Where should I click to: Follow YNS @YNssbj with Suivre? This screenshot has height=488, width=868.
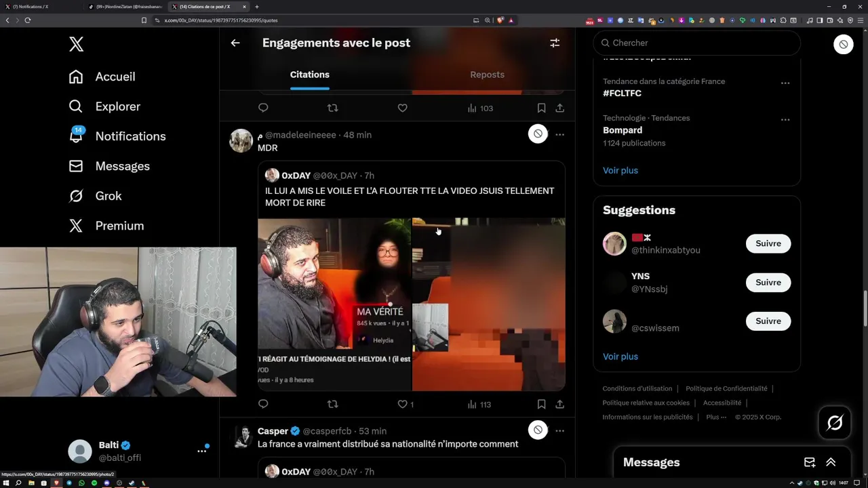(768, 282)
